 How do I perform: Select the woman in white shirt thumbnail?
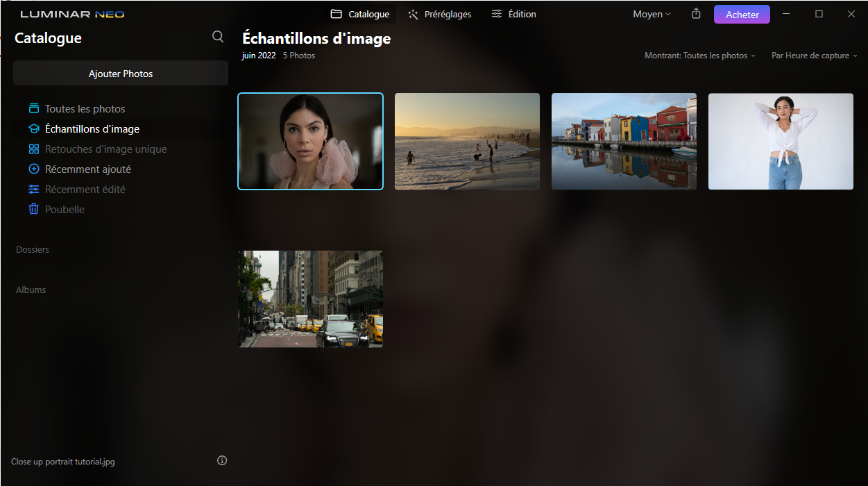click(x=781, y=141)
